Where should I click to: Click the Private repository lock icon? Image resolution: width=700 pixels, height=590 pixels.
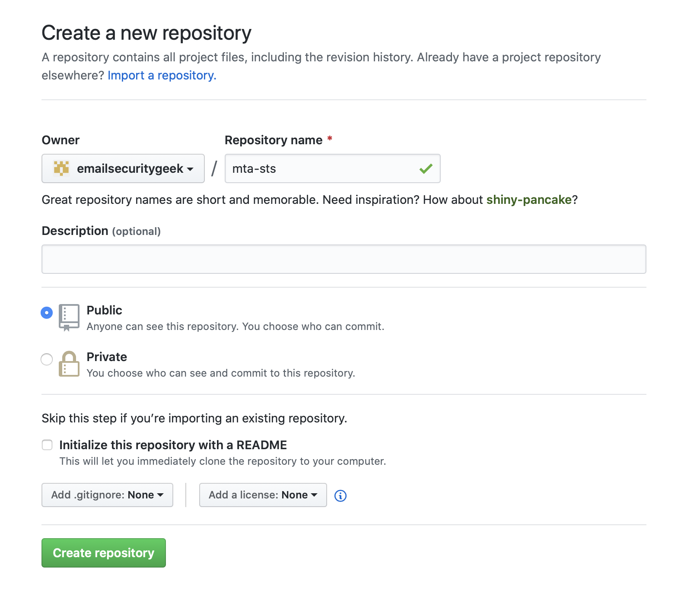coord(69,364)
